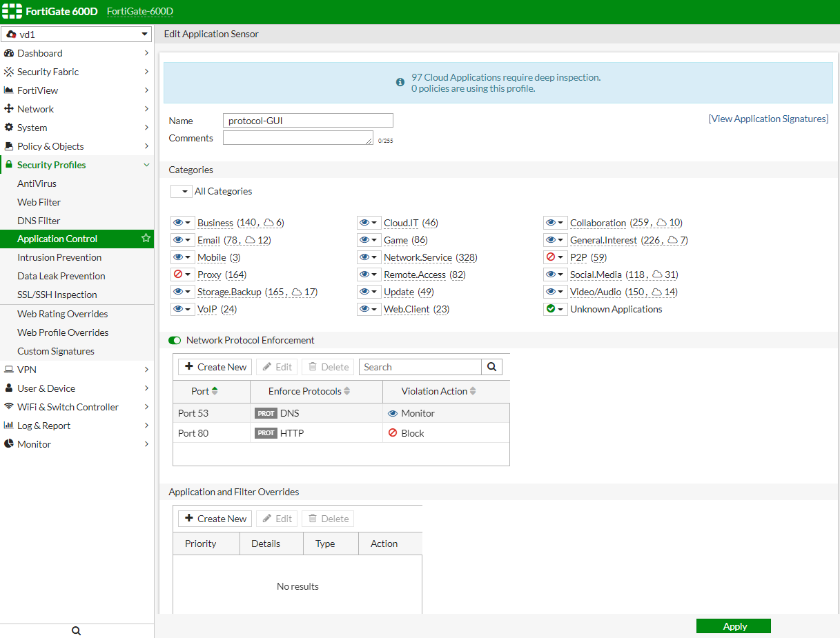
Task: Click the cloud icon in Business category
Action: click(268, 223)
